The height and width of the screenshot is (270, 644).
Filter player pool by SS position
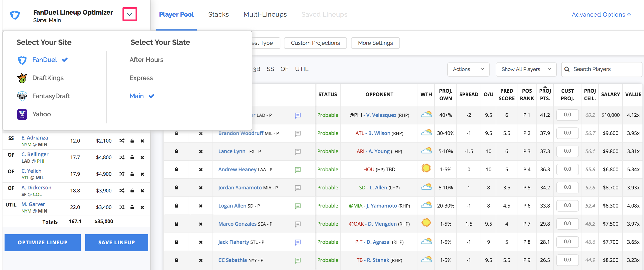pos(270,69)
